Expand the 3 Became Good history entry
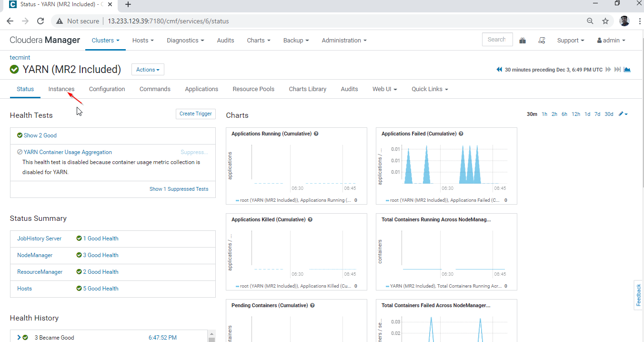This screenshot has height=342, width=644. point(19,338)
